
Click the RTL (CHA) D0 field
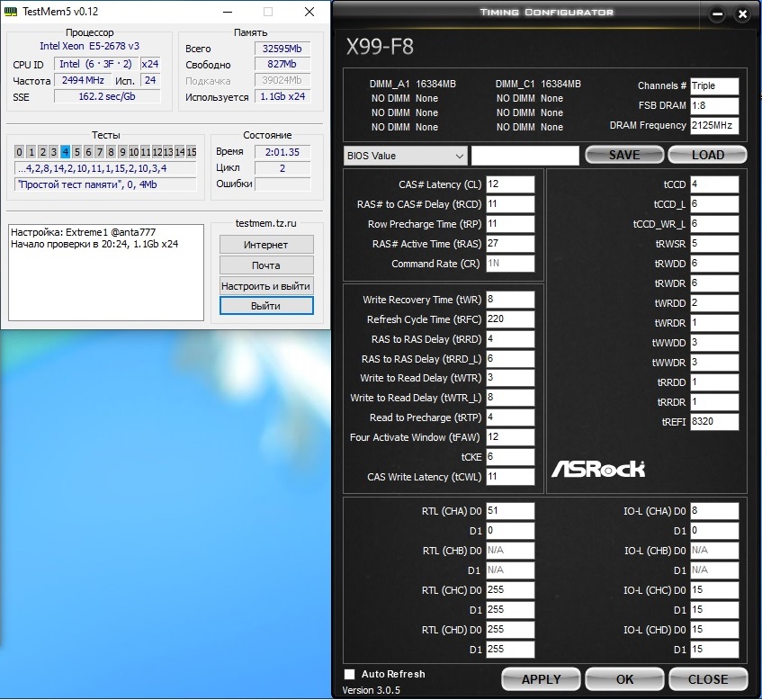click(510, 511)
